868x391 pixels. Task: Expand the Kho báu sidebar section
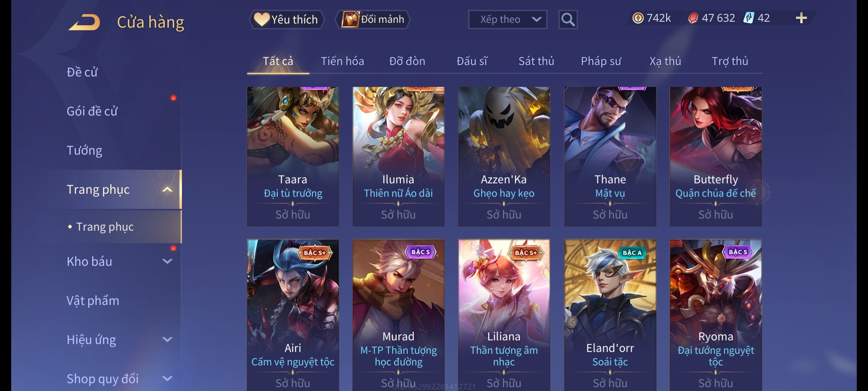click(x=167, y=261)
